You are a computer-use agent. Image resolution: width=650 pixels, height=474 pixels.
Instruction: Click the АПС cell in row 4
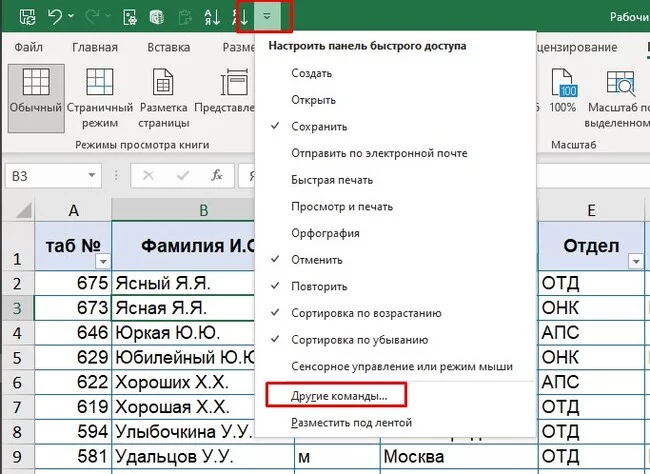click(592, 333)
